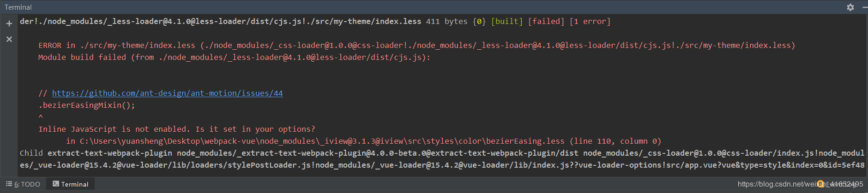
Task: Click the green [built] status text
Action: coord(506,21)
